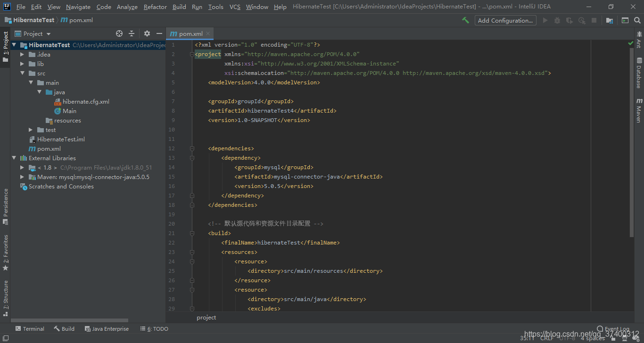The height and width of the screenshot is (343, 644).
Task: Open the Ant tool window
Action: [639, 39]
